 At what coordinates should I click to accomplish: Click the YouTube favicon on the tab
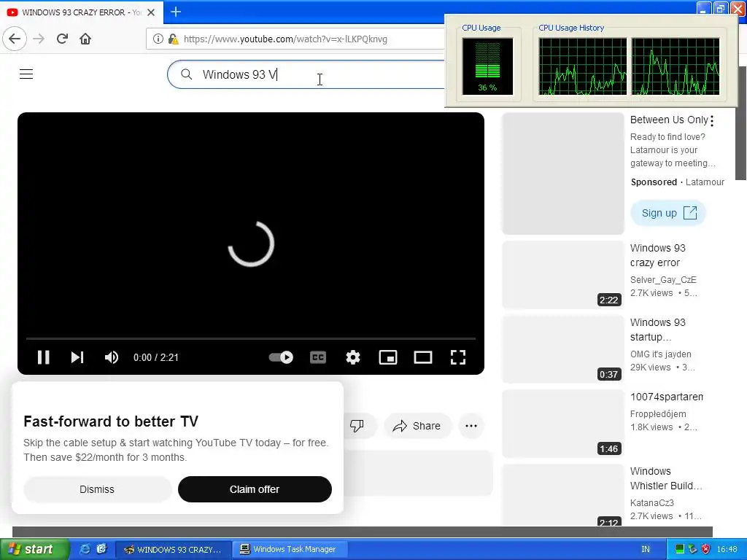tap(12, 12)
